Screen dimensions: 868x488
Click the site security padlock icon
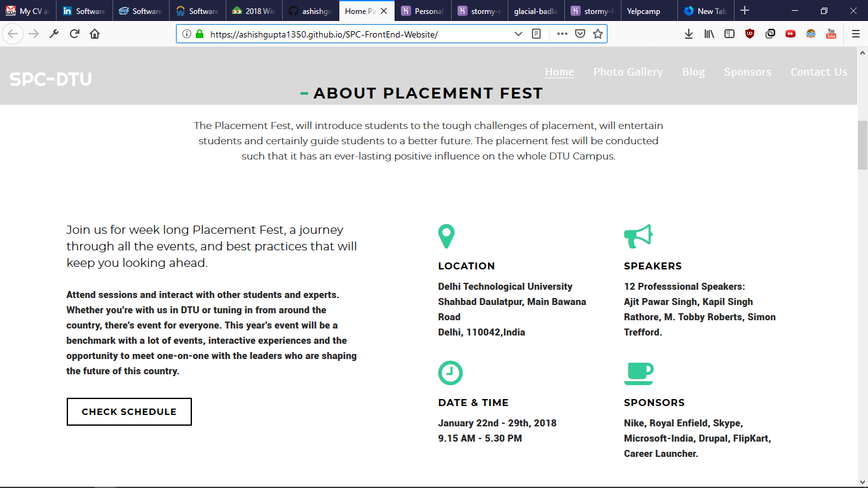[199, 34]
